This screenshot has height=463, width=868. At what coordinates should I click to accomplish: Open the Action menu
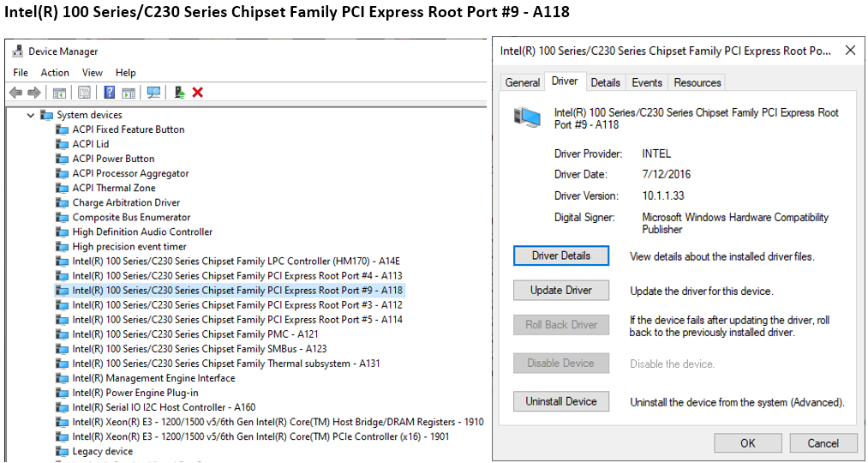click(55, 73)
